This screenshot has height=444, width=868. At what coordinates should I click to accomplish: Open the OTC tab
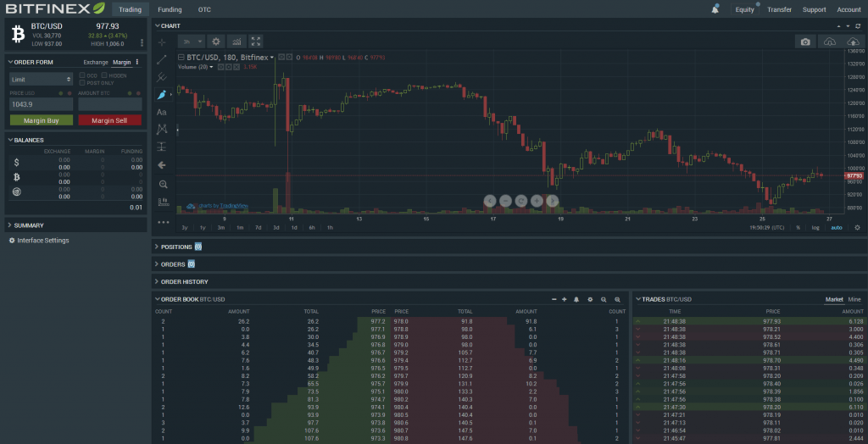(x=204, y=9)
